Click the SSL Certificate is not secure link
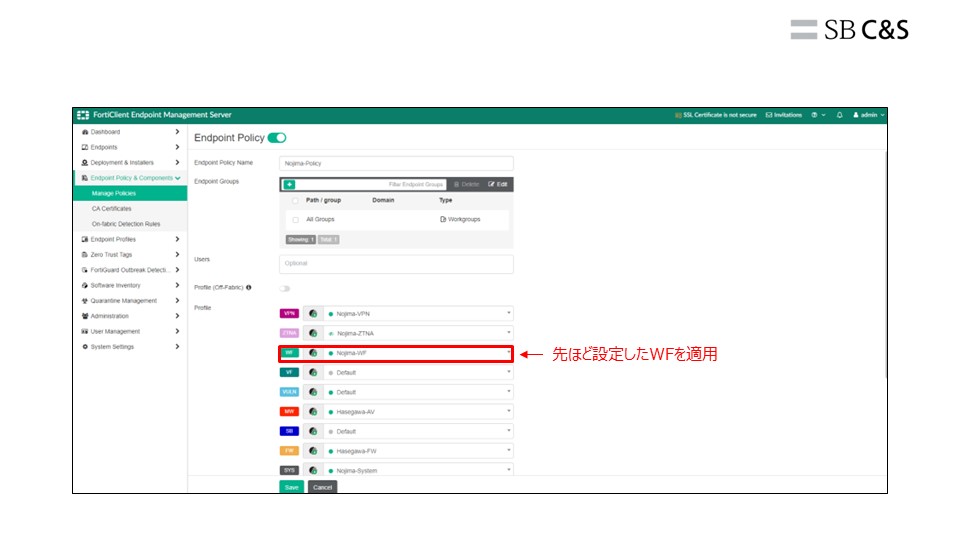960x540 pixels. tap(720, 115)
